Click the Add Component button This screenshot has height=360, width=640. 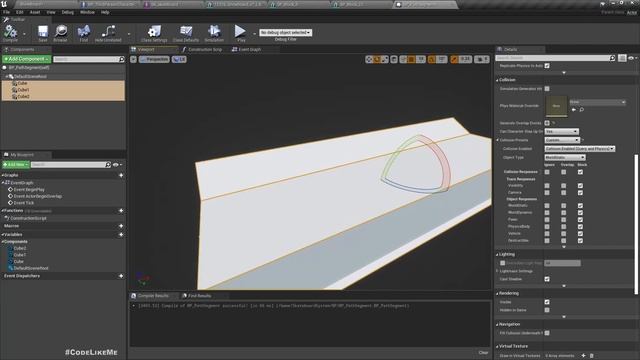(27, 59)
